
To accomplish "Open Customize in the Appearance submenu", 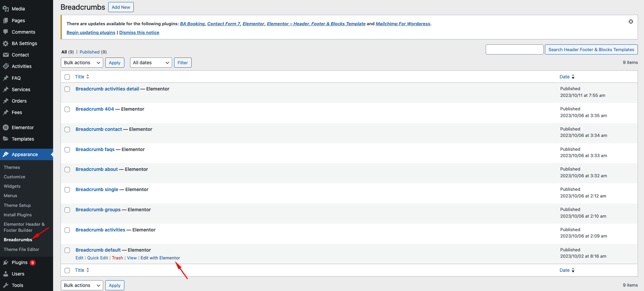I will 14,177.
